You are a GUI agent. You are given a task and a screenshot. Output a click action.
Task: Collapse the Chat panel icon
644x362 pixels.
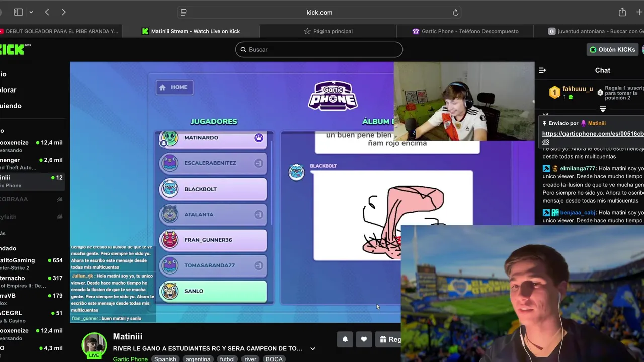(x=542, y=70)
